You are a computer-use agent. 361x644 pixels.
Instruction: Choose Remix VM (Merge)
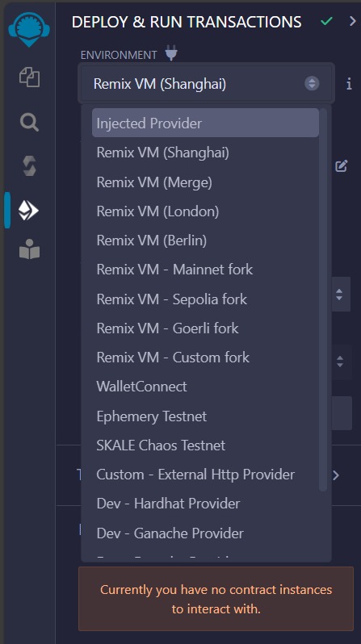[205, 182]
